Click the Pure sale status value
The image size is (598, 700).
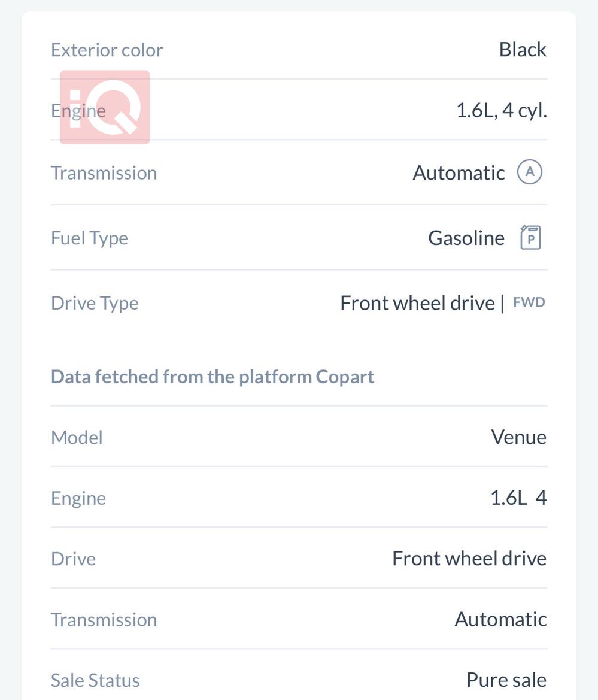click(x=506, y=680)
